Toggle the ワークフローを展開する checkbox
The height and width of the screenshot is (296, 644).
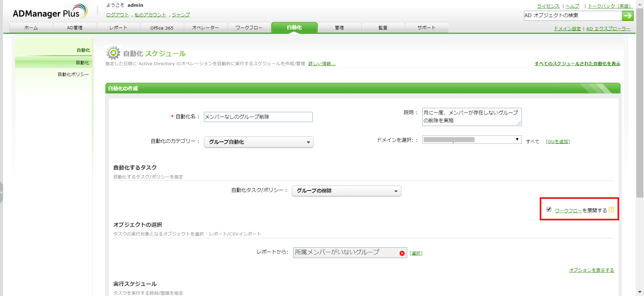click(x=549, y=209)
